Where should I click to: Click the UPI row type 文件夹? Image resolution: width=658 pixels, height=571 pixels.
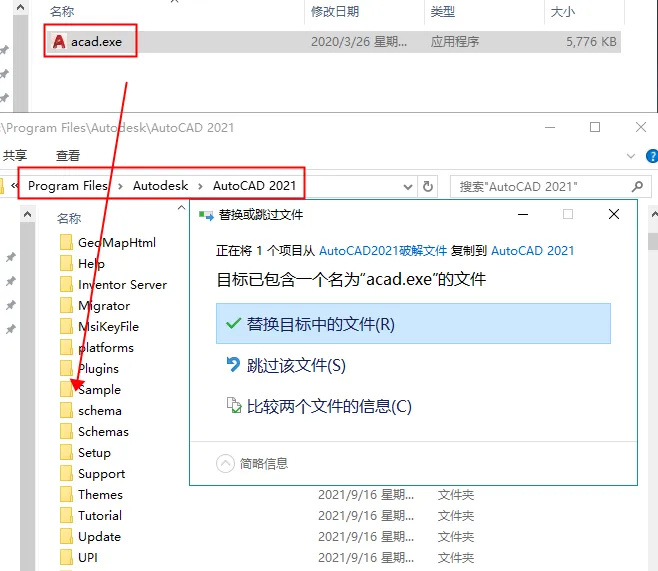coord(456,558)
